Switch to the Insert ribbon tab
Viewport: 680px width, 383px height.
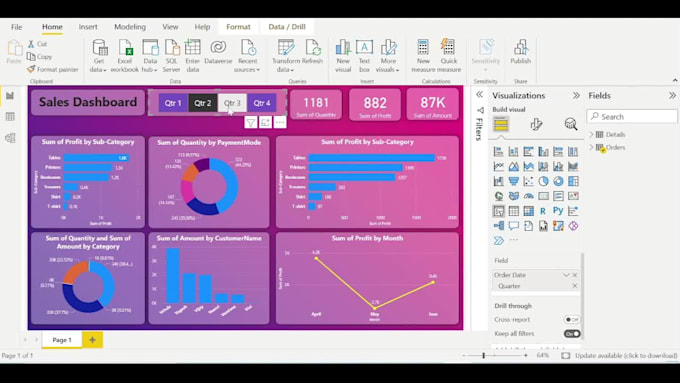pyautogui.click(x=88, y=27)
